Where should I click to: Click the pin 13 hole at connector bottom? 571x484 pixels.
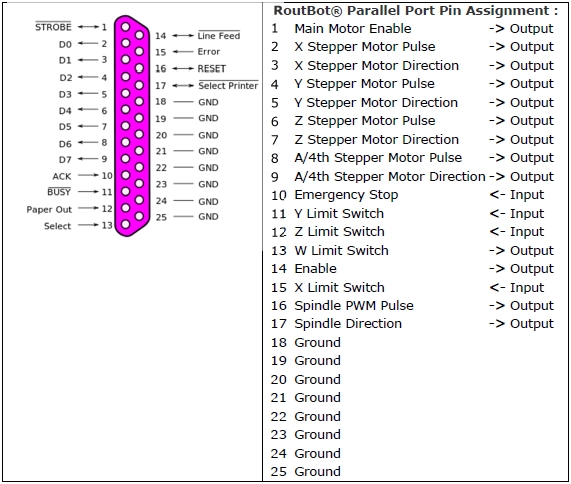pyautogui.click(x=125, y=224)
